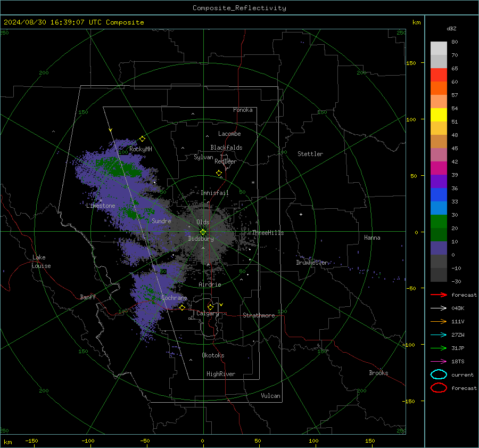The height and width of the screenshot is (448, 479).
Task: Click the RockyMH label
Action: click(x=141, y=149)
